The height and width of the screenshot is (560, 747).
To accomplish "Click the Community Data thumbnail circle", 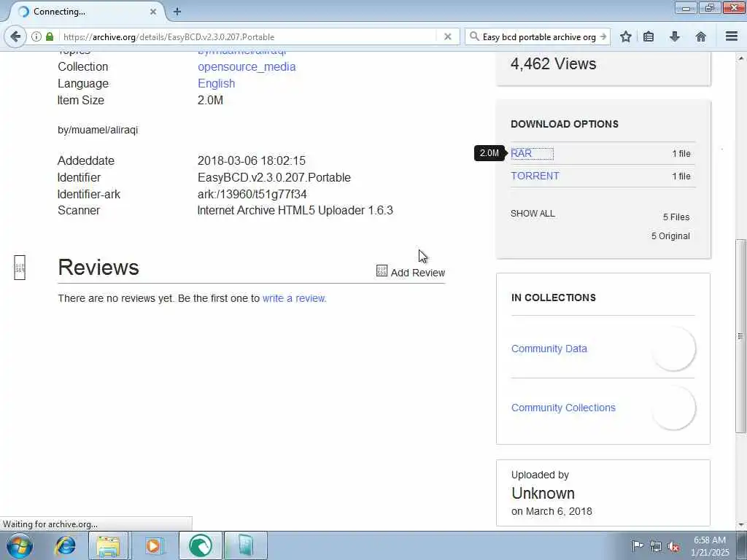I will (673, 349).
